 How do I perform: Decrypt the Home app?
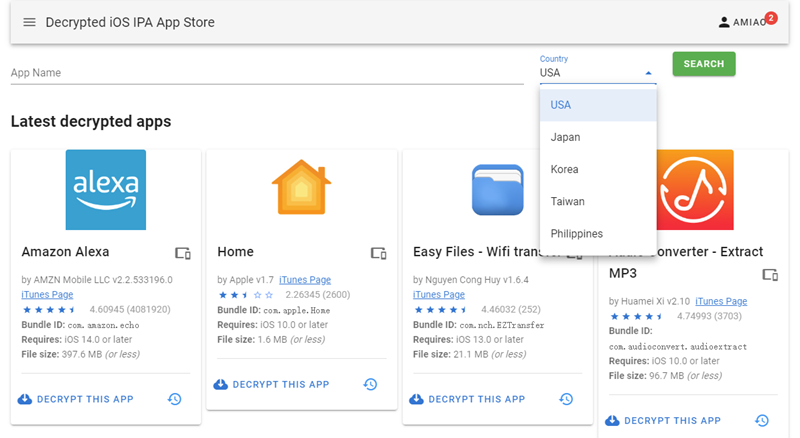tap(271, 384)
